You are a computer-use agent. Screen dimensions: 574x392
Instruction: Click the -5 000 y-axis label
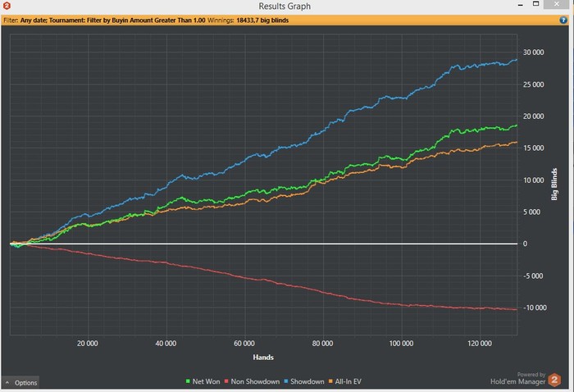[x=533, y=276]
